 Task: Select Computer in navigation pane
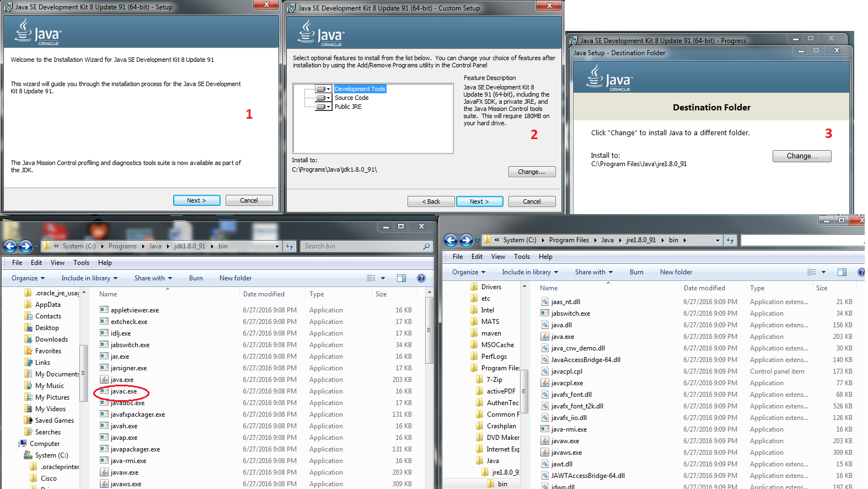(x=45, y=444)
